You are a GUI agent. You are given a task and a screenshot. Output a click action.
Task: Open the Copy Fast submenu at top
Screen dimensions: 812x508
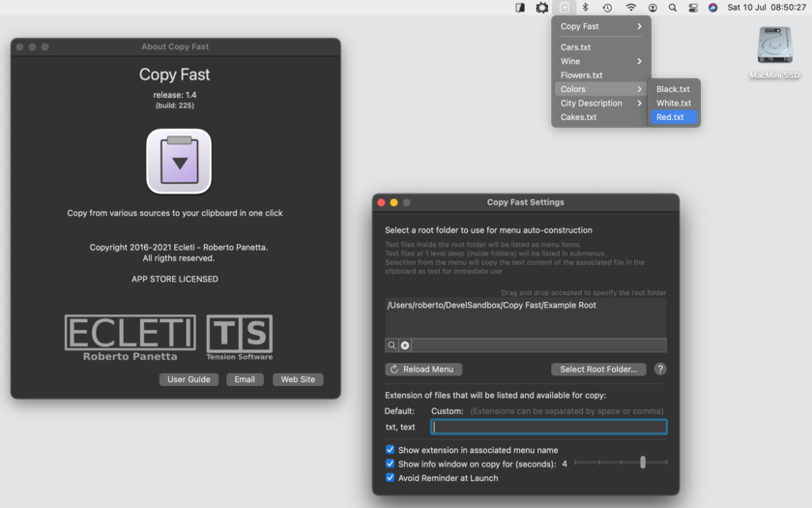pyautogui.click(x=600, y=26)
